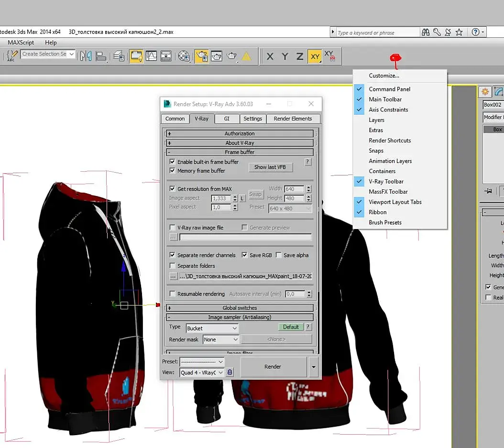Uncheck Enable built-in frame buffer
This screenshot has width=504, height=448.
[172, 162]
